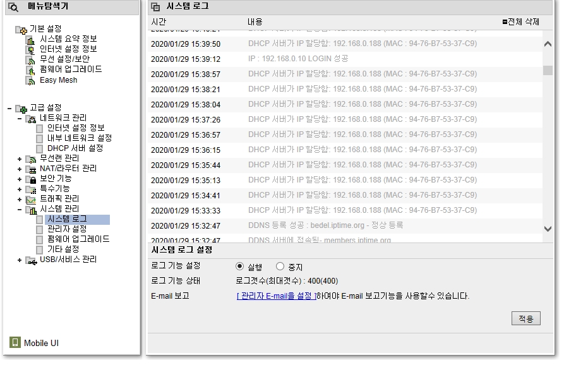Open Easy Mesh menu item
Screen dimensions: 588x365
[59, 80]
